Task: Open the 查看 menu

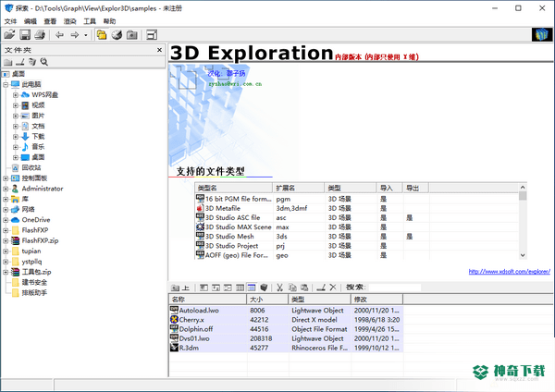Action: tap(50, 21)
